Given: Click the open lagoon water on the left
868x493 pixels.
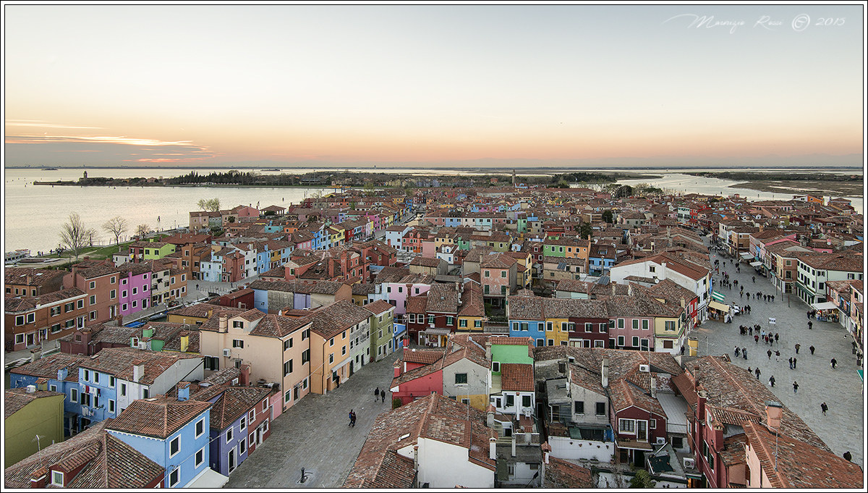Looking at the screenshot, I should click(x=72, y=210).
